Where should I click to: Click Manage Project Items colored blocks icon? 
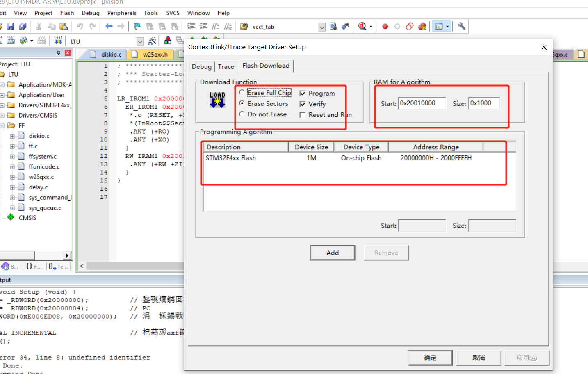[x=168, y=41]
